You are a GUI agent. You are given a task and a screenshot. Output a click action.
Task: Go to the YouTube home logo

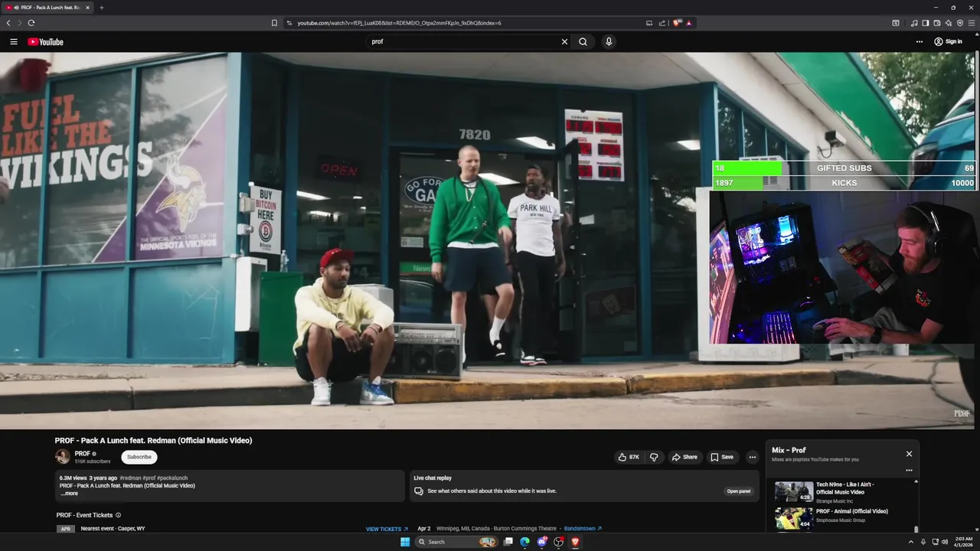tap(46, 42)
